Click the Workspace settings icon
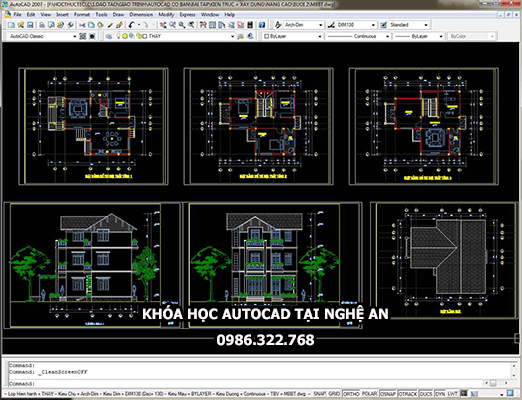The width and height of the screenshot is (522, 400). point(83,36)
